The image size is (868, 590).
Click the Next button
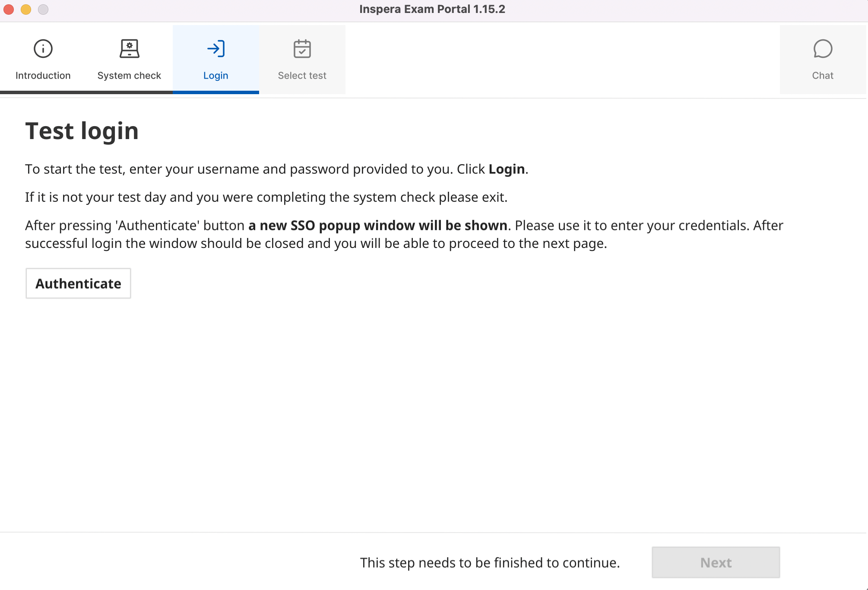(x=716, y=562)
